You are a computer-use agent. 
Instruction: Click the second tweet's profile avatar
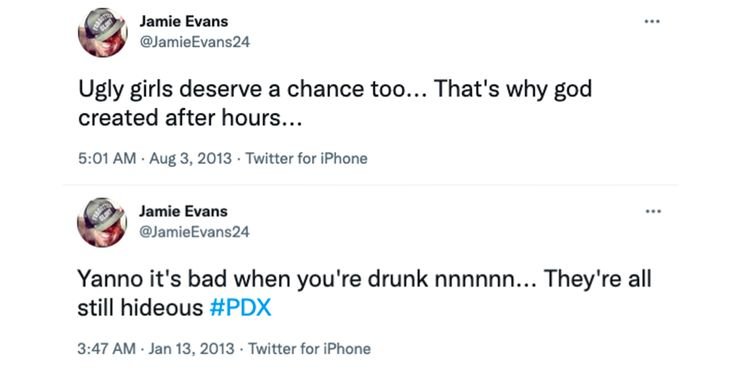click(102, 222)
